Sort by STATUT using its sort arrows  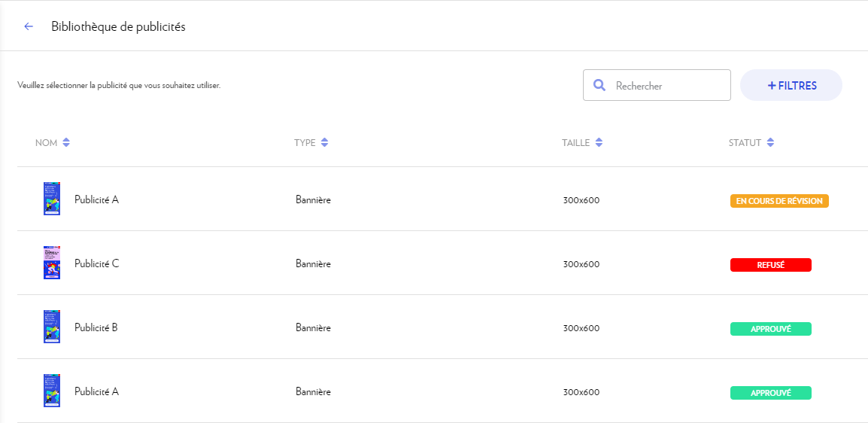770,143
